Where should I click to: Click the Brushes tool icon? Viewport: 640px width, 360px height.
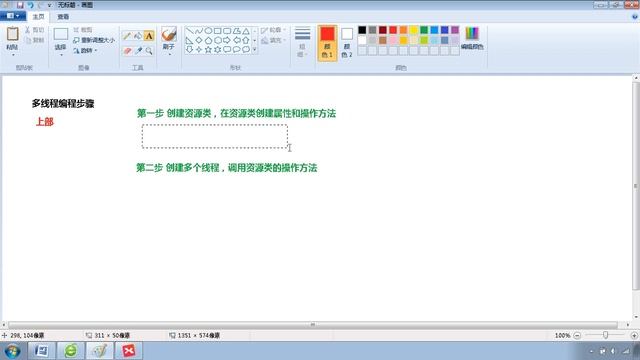(x=169, y=34)
